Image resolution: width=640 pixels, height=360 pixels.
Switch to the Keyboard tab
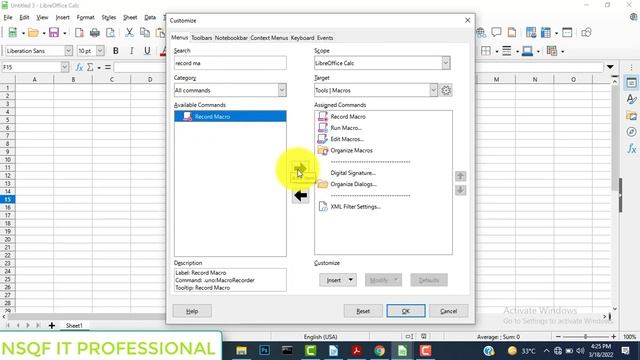[x=302, y=38]
